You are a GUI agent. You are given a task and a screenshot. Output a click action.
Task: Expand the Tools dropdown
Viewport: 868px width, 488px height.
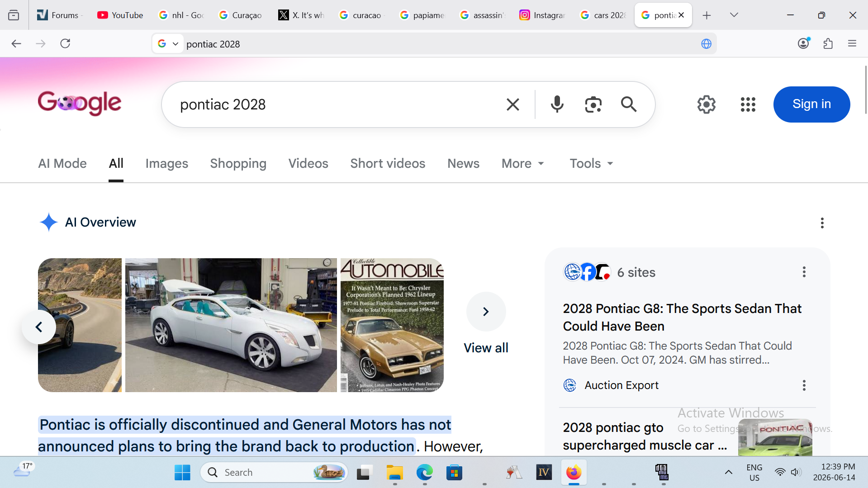pos(591,163)
